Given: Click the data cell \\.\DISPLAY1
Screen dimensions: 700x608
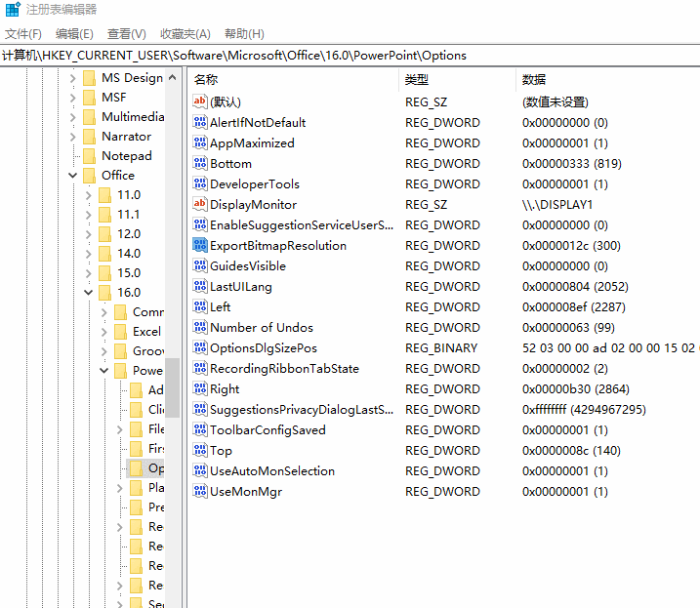Looking at the screenshot, I should click(x=557, y=204).
